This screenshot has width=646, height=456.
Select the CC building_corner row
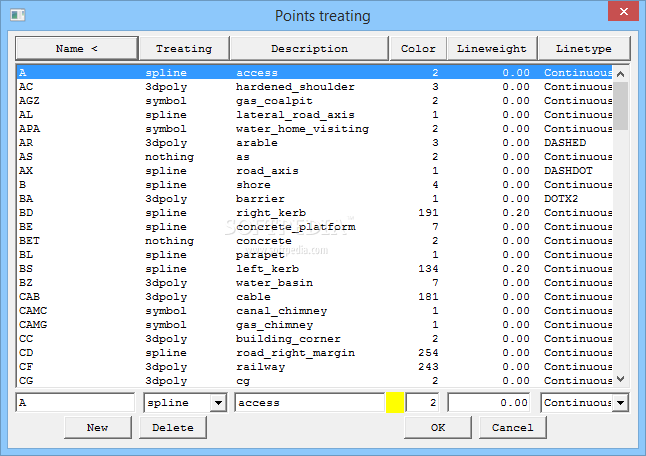pos(315,339)
